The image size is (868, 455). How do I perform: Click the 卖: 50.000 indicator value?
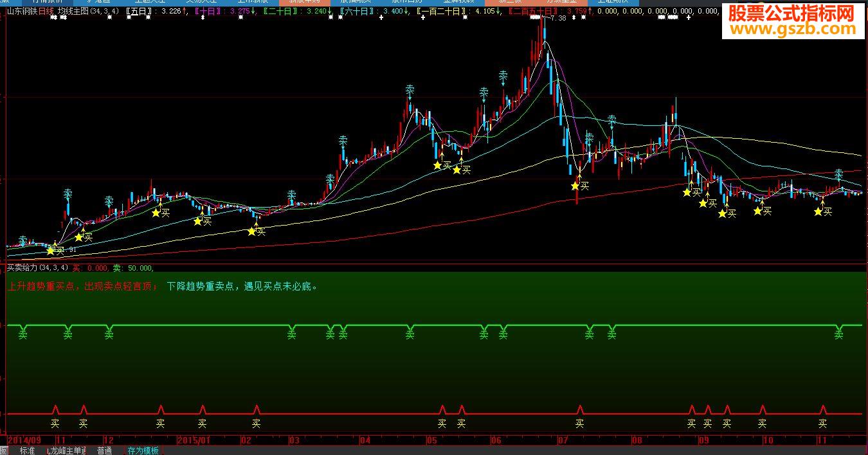[x=133, y=267]
